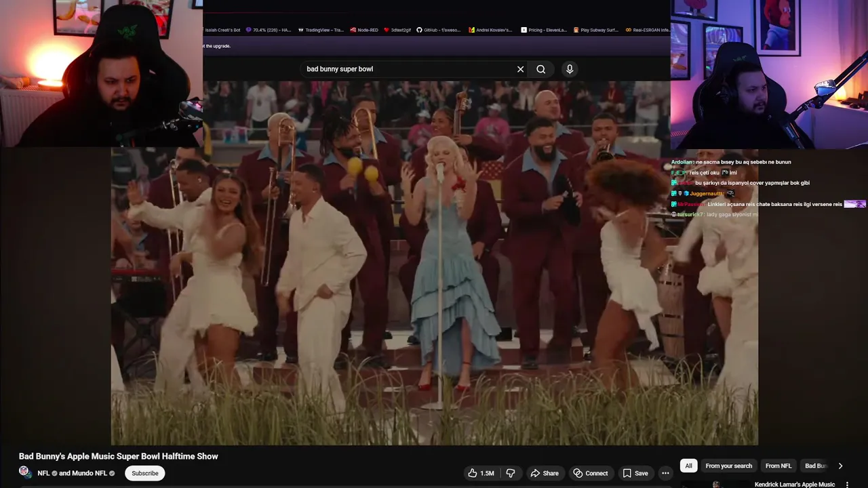The image size is (868, 488).
Task: Open more actions three-dot menu
Action: coord(665,473)
